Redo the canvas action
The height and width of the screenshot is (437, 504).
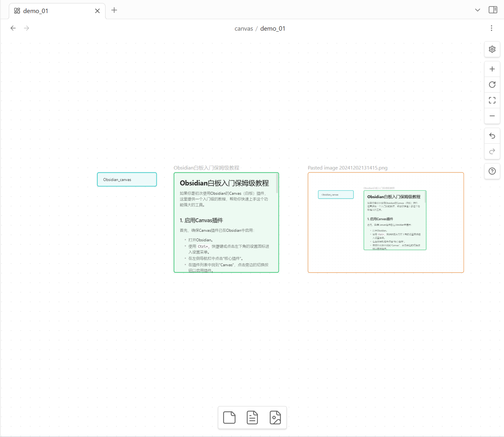492,151
